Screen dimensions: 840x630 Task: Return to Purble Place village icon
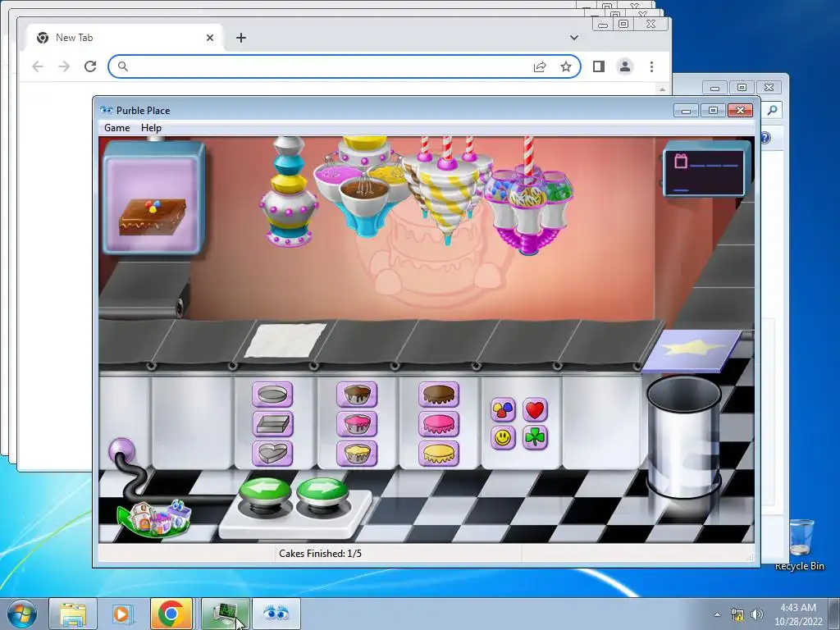155,518
